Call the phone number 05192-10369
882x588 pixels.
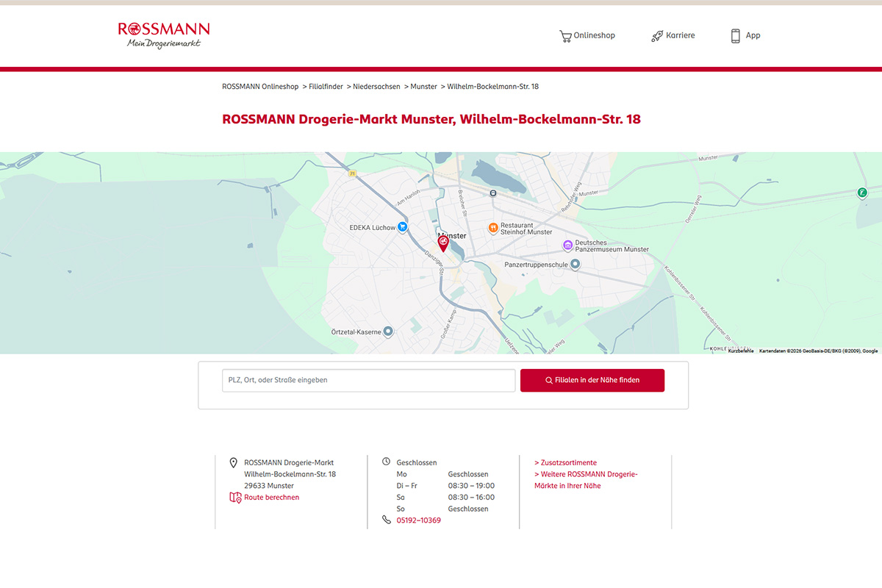[419, 520]
